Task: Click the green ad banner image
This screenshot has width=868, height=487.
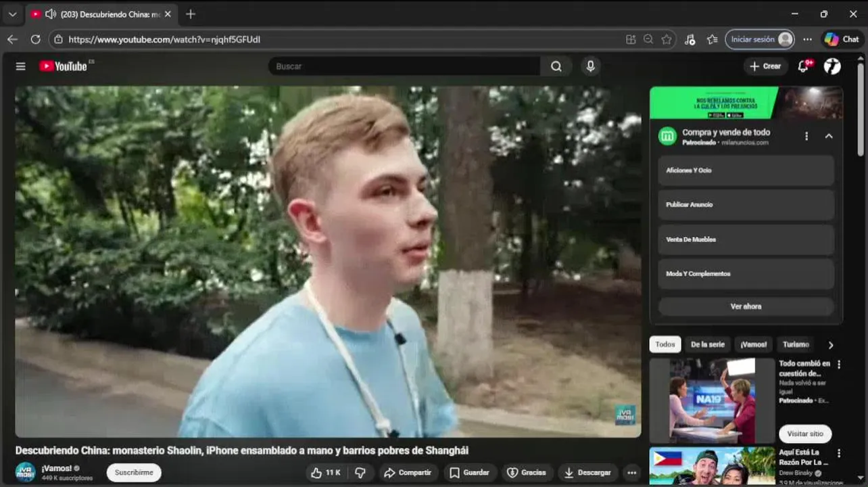Action: click(746, 103)
